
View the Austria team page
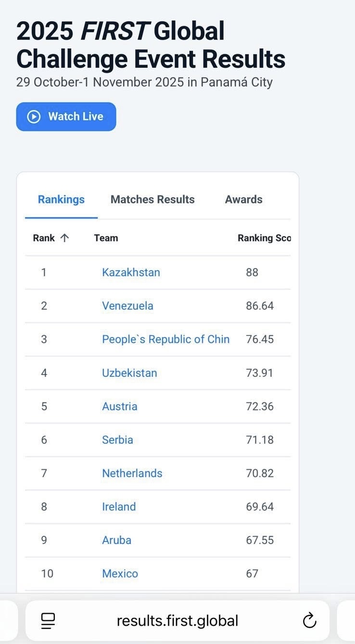[x=120, y=406]
